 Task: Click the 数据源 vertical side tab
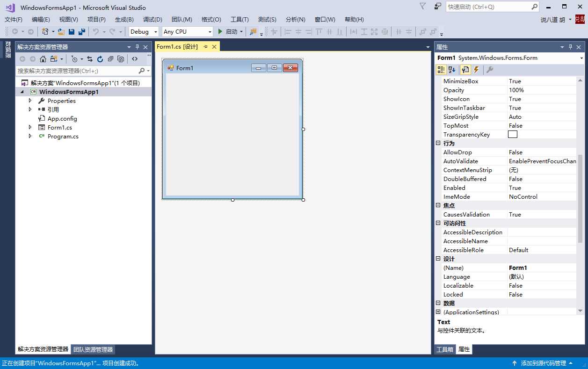click(x=8, y=50)
